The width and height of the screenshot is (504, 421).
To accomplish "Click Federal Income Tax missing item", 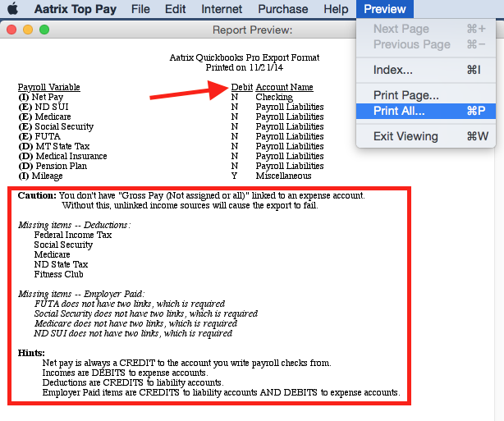I will 73,236.
